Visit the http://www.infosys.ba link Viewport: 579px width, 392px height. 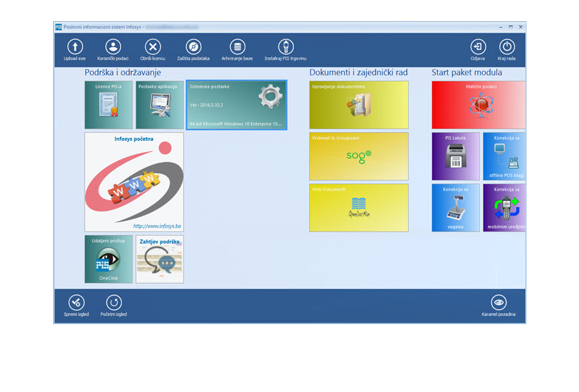[157, 226]
